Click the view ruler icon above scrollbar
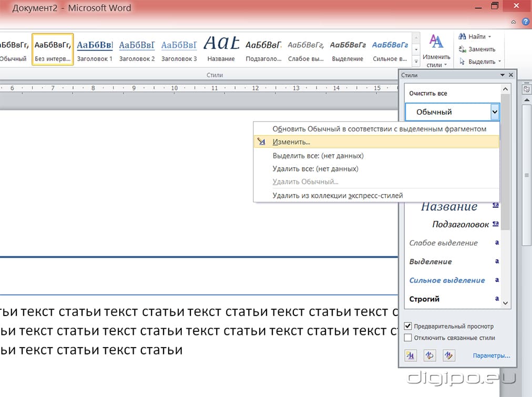This screenshot has height=397, width=532. (x=526, y=90)
